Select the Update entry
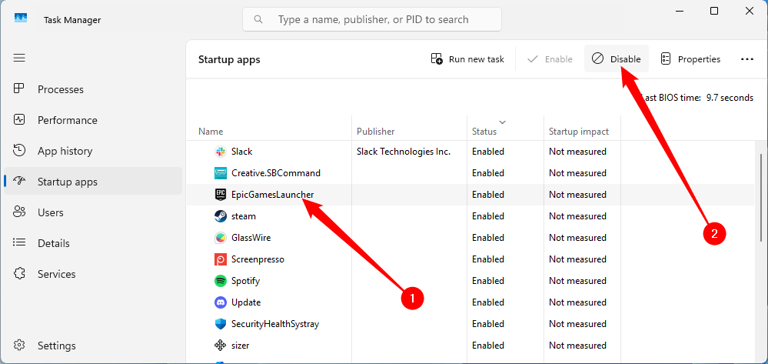 [x=246, y=302]
